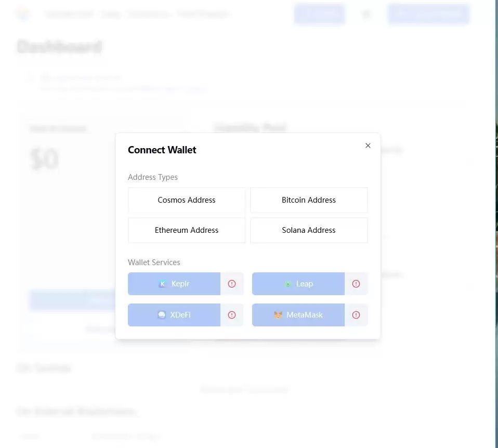Image resolution: width=498 pixels, height=448 pixels.
Task: Choose the XDeFi wallet logo
Action: [162, 315]
